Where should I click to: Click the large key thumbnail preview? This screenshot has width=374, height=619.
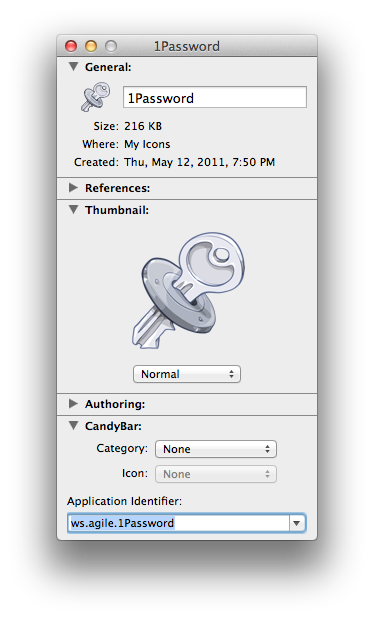188,291
